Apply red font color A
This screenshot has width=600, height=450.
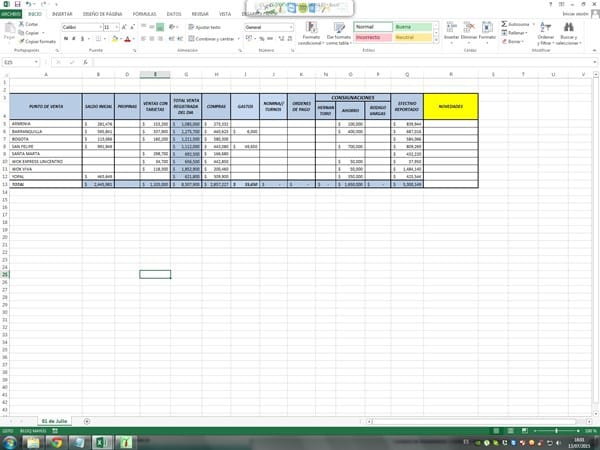coord(127,39)
